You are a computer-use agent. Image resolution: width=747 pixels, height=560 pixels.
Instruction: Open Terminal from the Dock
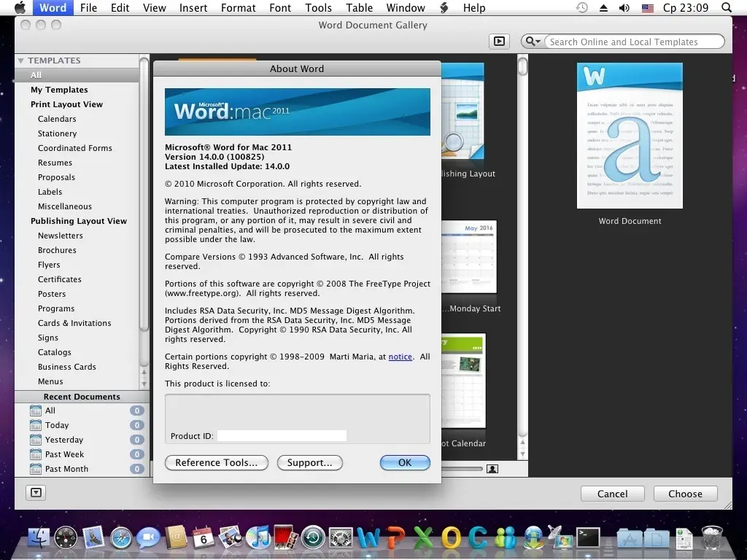(589, 538)
